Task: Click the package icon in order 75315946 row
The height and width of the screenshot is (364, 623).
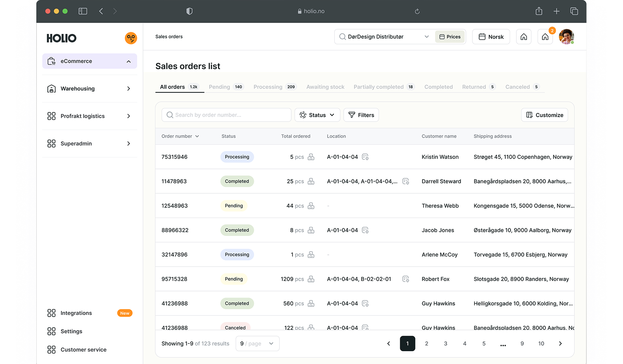Action: pyautogui.click(x=311, y=157)
